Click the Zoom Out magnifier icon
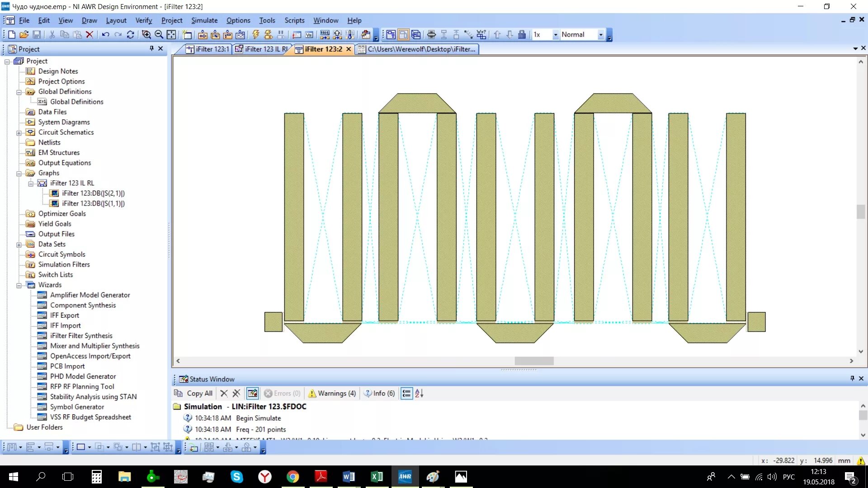868x488 pixels. coord(159,35)
